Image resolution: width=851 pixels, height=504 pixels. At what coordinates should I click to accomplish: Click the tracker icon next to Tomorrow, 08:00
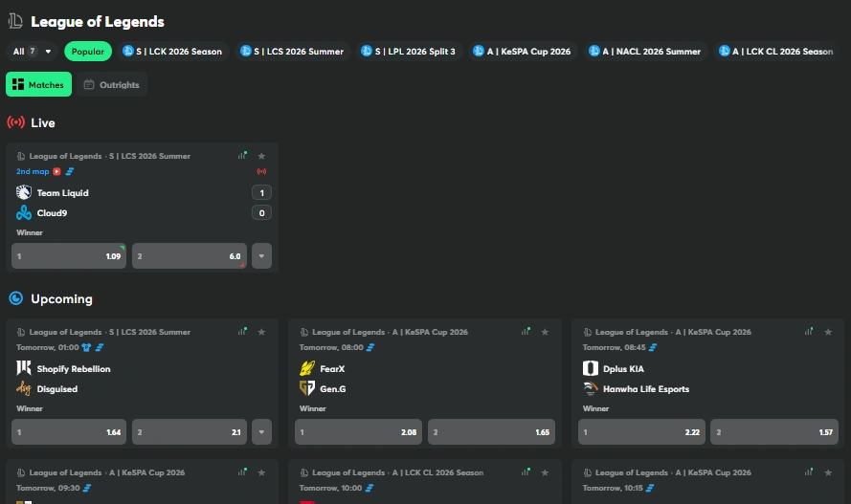click(x=370, y=347)
